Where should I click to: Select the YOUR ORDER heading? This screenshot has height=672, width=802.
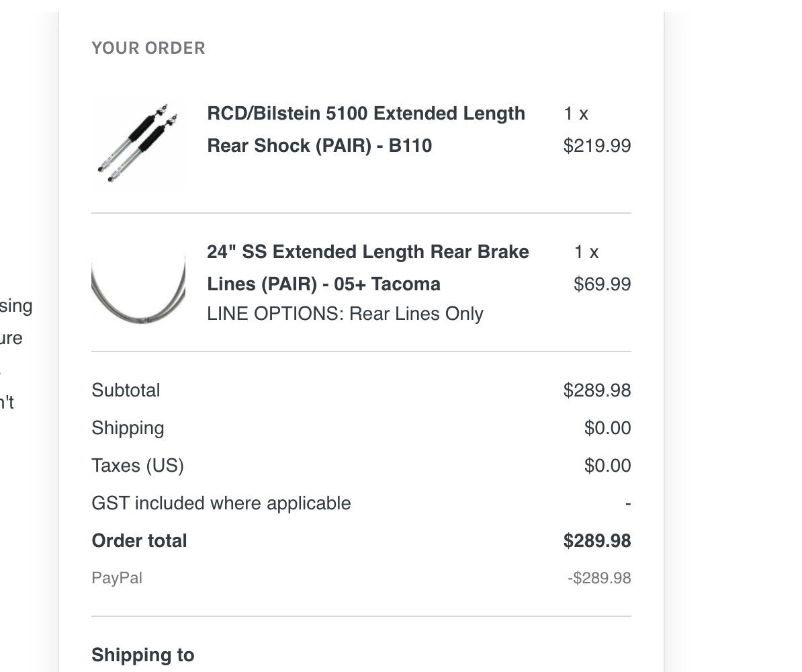coord(148,48)
